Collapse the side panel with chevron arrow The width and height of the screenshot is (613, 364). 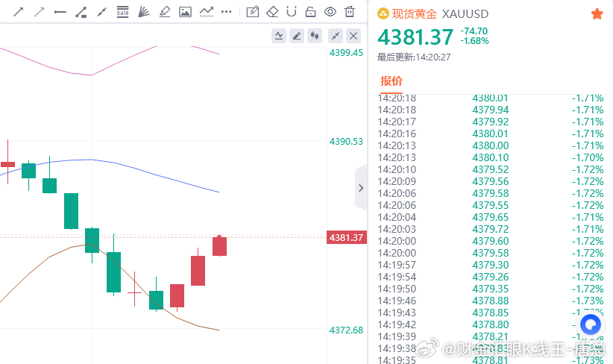tap(361, 188)
